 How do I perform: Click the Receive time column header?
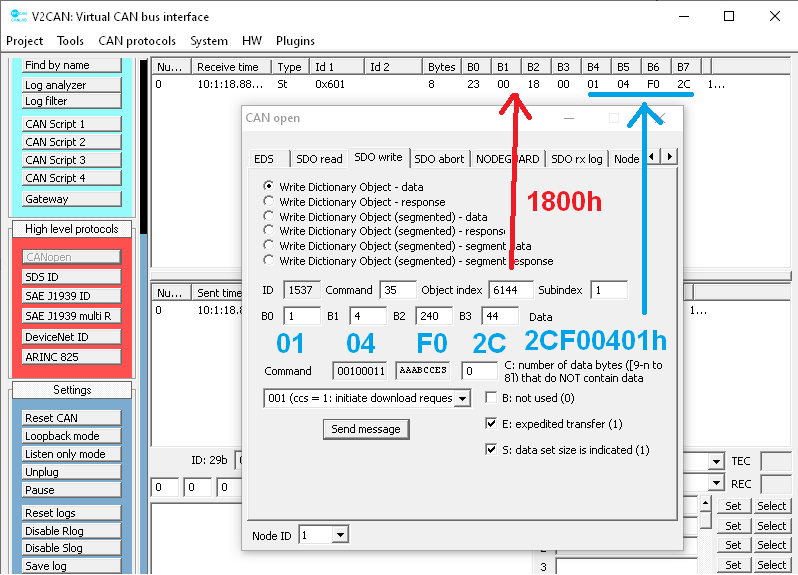tap(232, 67)
